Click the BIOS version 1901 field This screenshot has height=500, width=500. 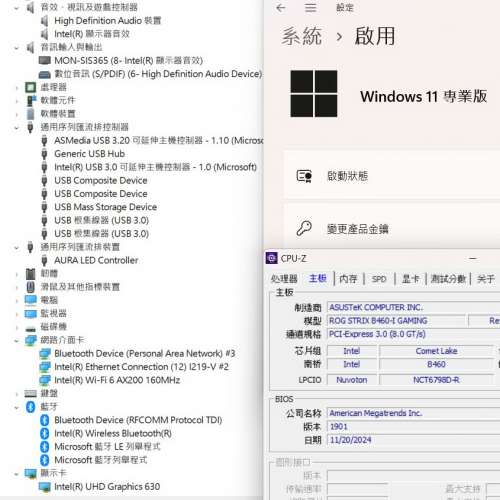(x=413, y=427)
